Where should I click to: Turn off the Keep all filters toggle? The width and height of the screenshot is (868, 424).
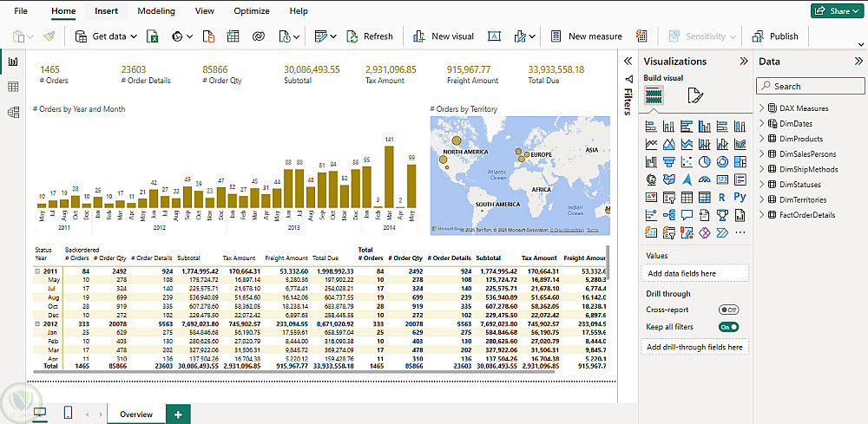[x=728, y=327]
